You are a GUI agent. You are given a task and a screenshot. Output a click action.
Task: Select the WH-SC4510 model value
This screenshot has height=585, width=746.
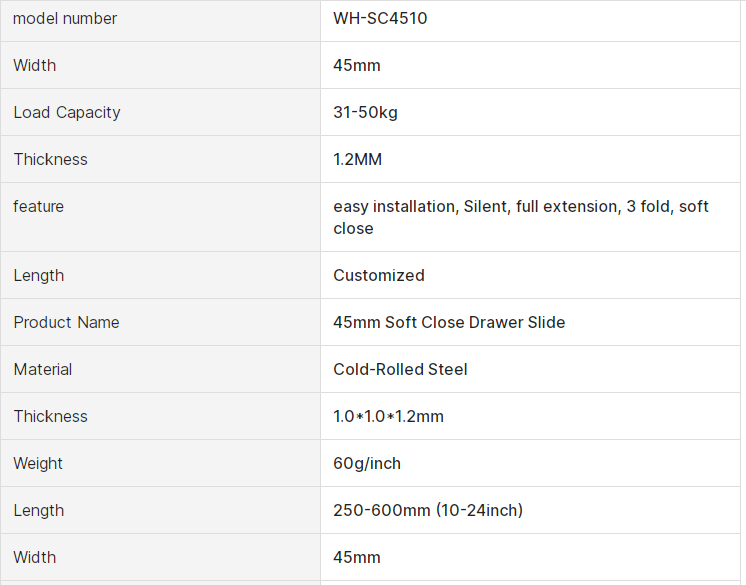[380, 18]
